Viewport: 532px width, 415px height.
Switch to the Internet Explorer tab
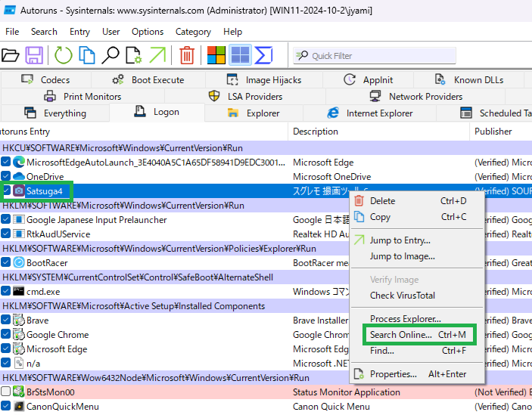point(369,113)
